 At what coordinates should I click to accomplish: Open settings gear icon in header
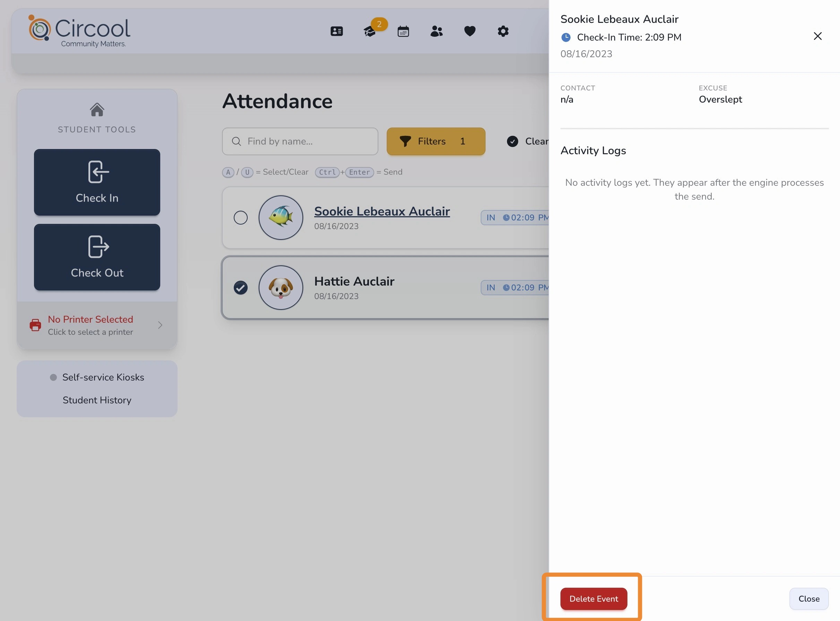[x=503, y=31]
